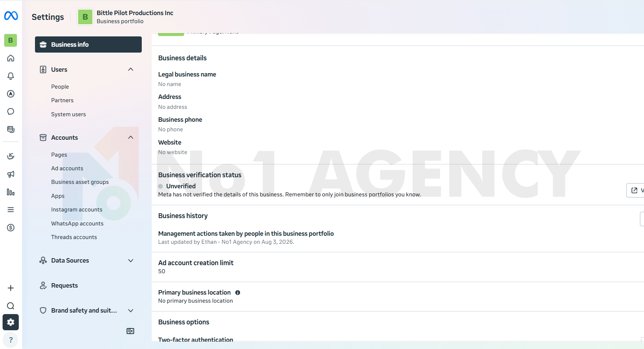
Task: Click the Brand safety and suit... label
Action: (x=84, y=310)
